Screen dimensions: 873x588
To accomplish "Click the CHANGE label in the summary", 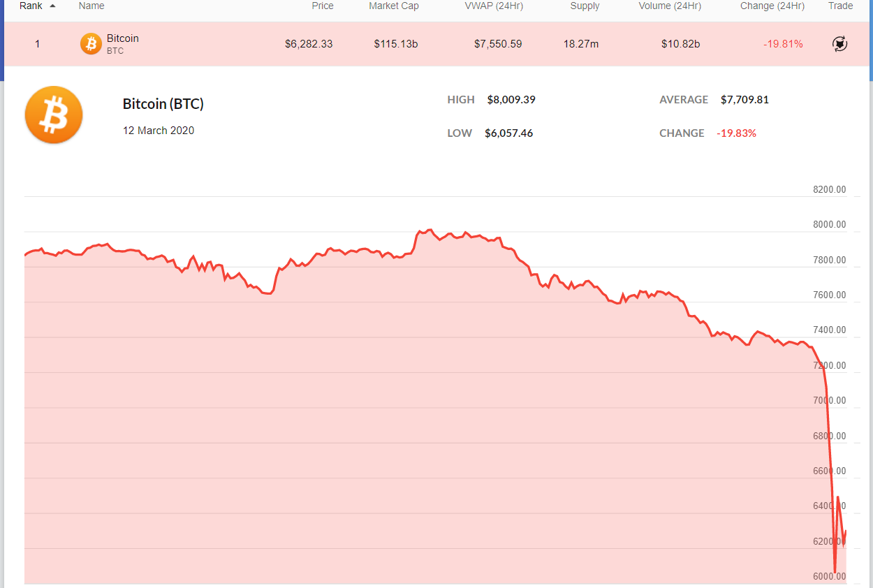I will coord(682,133).
